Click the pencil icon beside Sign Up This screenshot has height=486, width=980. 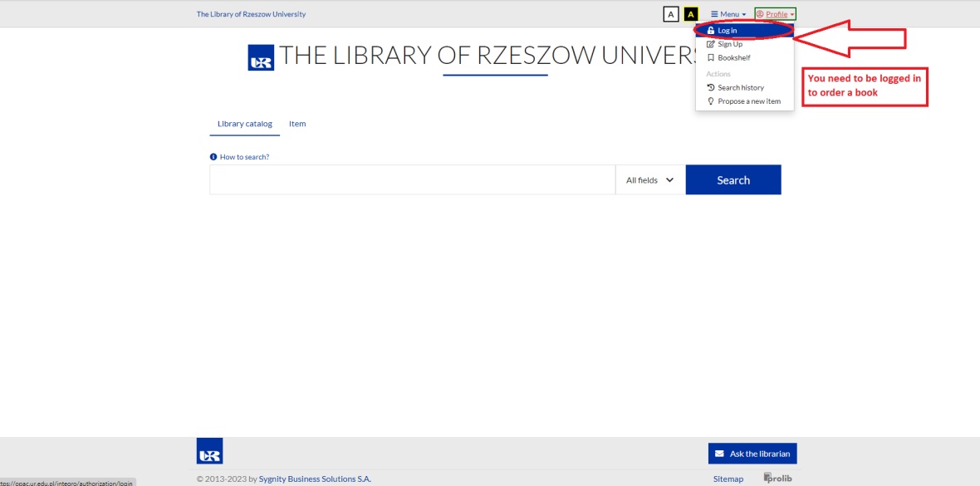[711, 44]
